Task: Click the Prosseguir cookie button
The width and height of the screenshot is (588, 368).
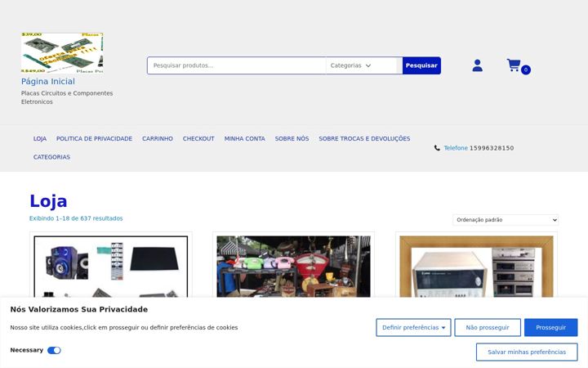Action: tap(550, 327)
